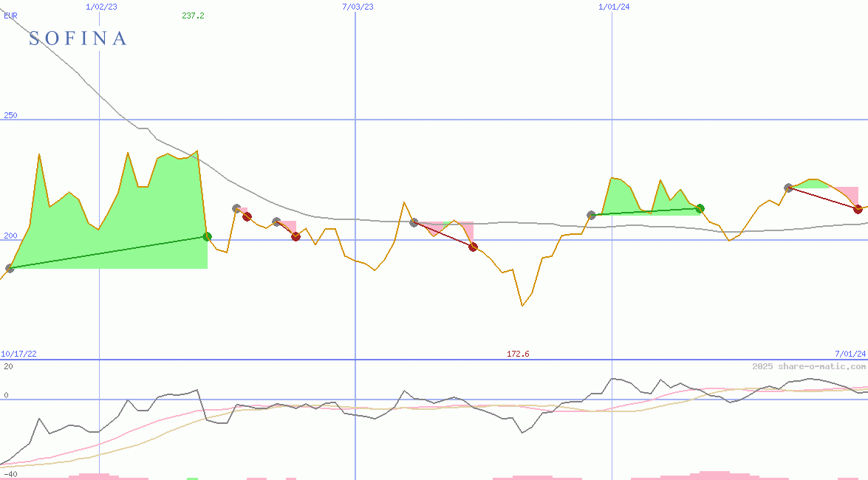Click gray entry marker of first short losing trade

(x=236, y=209)
